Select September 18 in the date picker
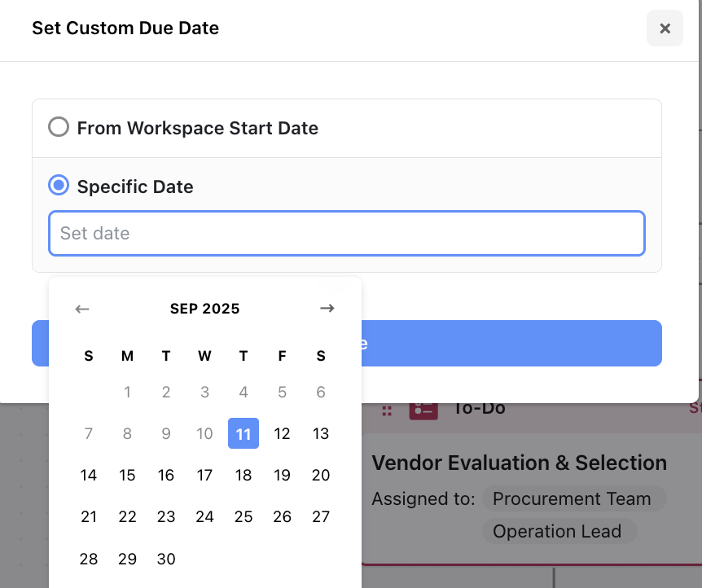This screenshot has height=588, width=702. 244,476
